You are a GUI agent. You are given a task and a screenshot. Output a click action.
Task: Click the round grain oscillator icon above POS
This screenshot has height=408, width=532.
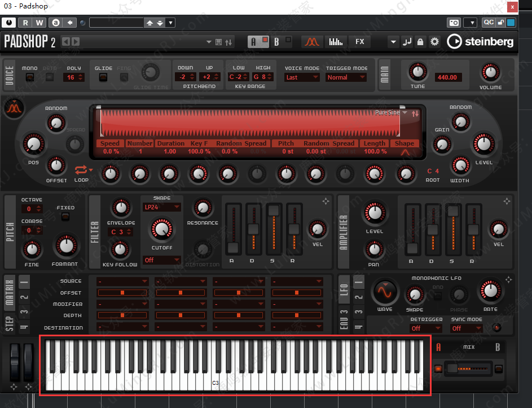coord(14,108)
